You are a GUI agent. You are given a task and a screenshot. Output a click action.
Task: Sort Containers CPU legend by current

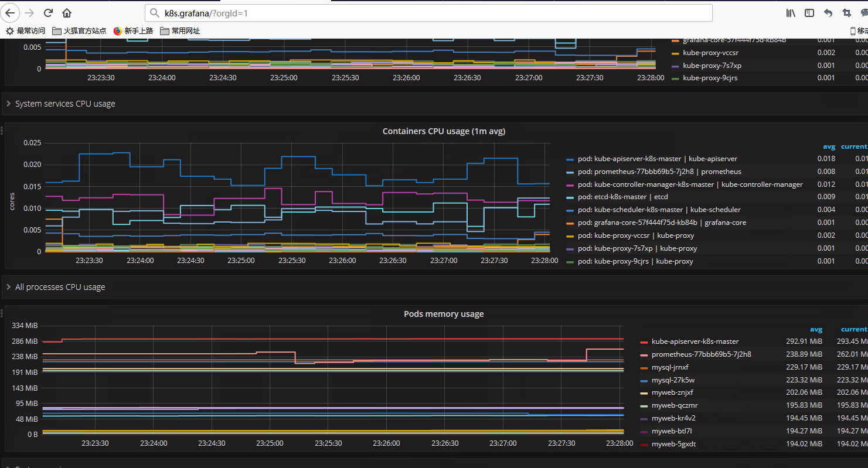click(x=854, y=146)
